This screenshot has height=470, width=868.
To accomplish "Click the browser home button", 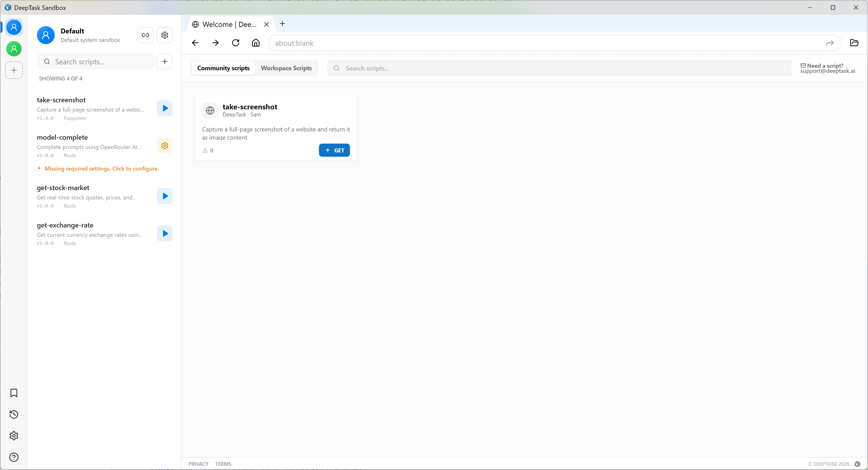I will click(x=256, y=43).
